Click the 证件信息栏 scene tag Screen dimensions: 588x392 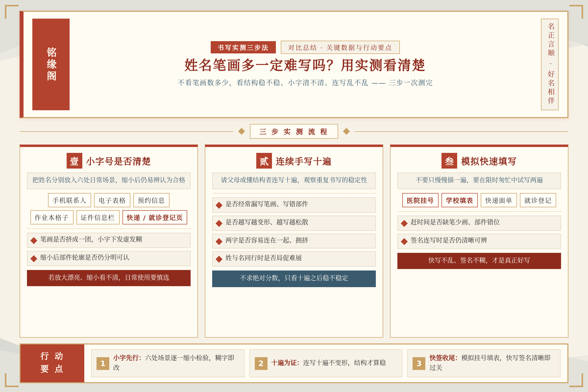(98, 217)
